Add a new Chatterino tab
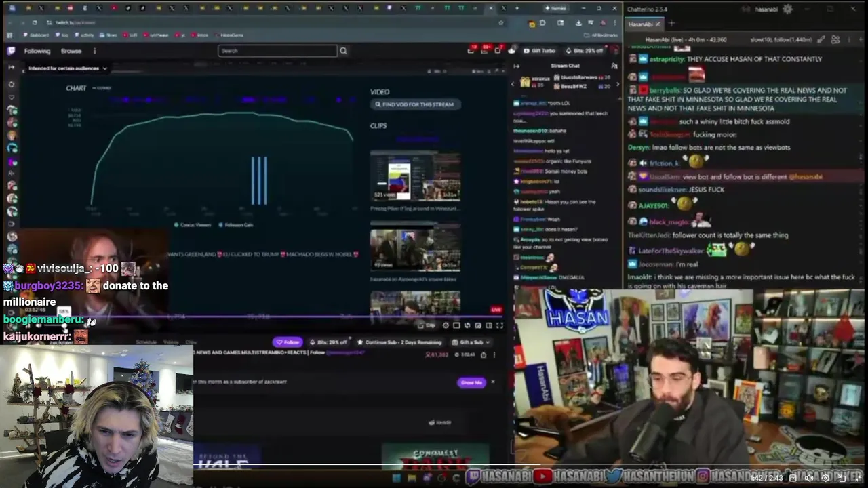 671,24
